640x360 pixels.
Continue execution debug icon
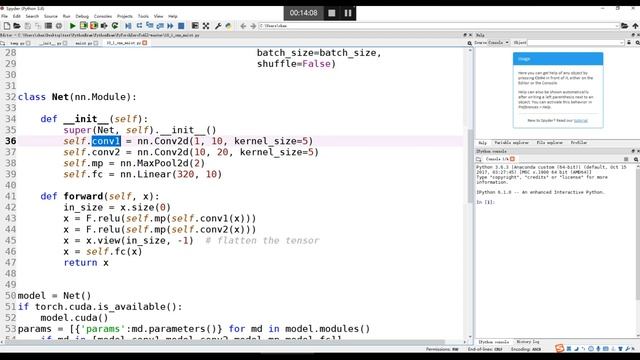171,26
